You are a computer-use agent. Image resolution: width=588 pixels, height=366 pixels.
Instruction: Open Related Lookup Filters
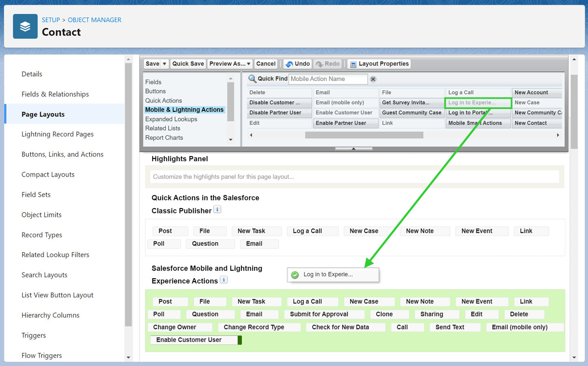(55, 255)
